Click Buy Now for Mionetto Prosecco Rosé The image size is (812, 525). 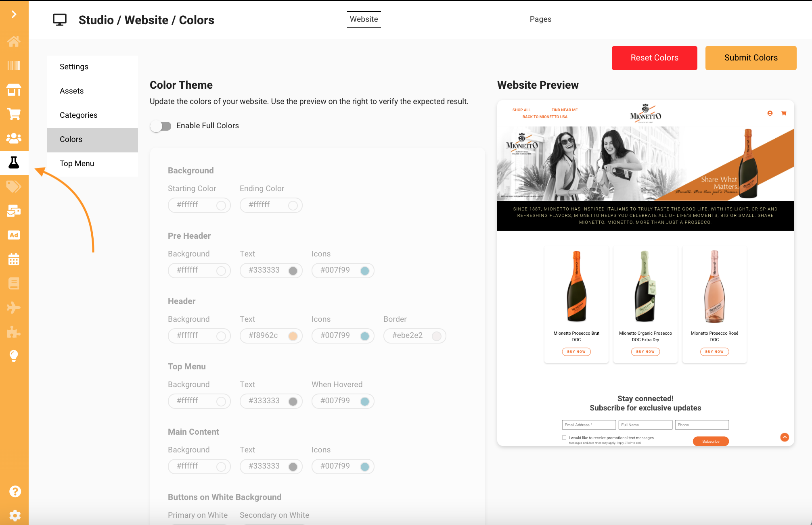point(714,352)
